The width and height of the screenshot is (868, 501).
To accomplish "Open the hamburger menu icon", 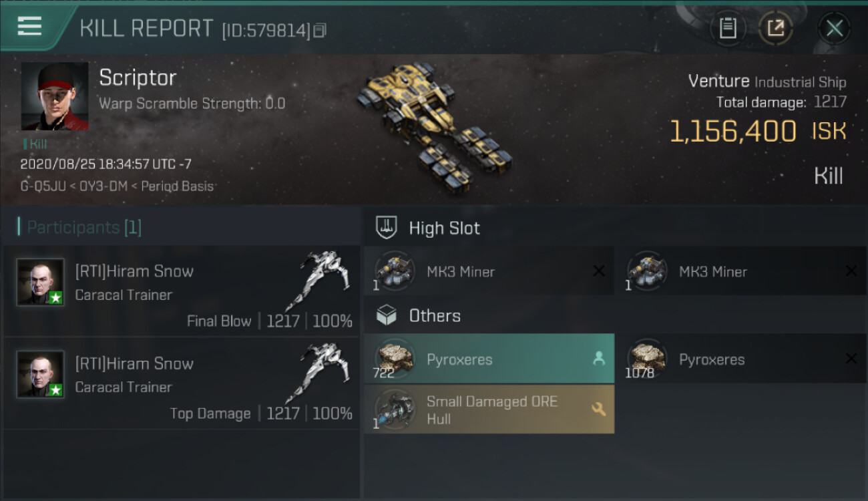I will [x=29, y=26].
